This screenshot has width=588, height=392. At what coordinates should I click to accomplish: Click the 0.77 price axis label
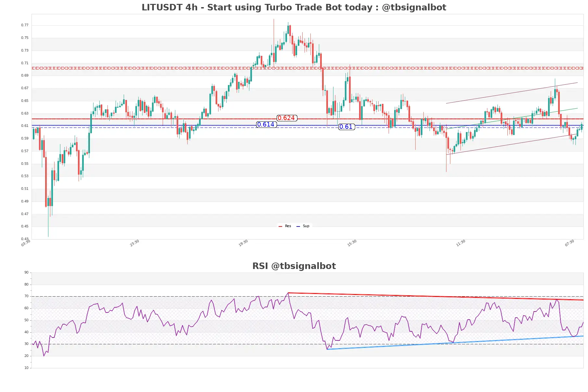click(25, 25)
